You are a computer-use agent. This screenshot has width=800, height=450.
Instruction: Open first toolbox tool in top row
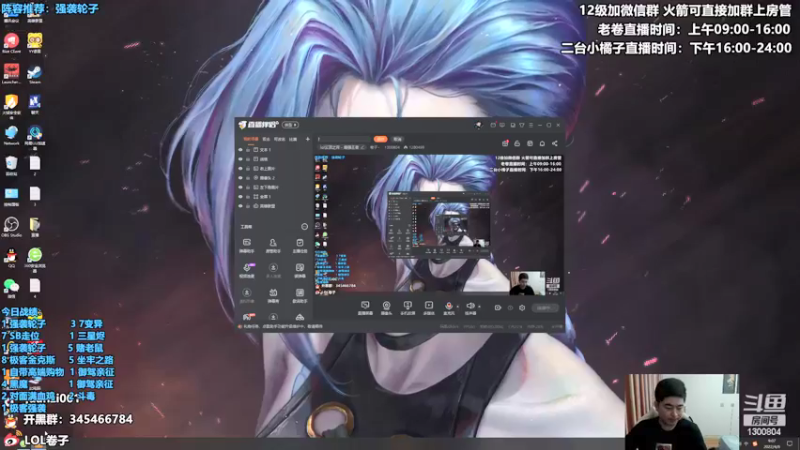click(247, 245)
